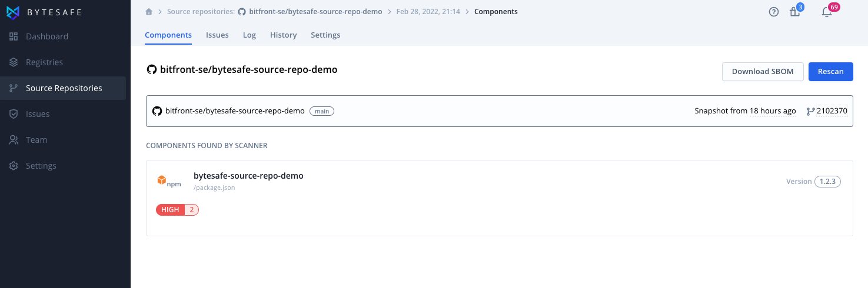This screenshot has height=288, width=868.
Task: Open Dashboard from sidebar icon
Action: point(14,36)
